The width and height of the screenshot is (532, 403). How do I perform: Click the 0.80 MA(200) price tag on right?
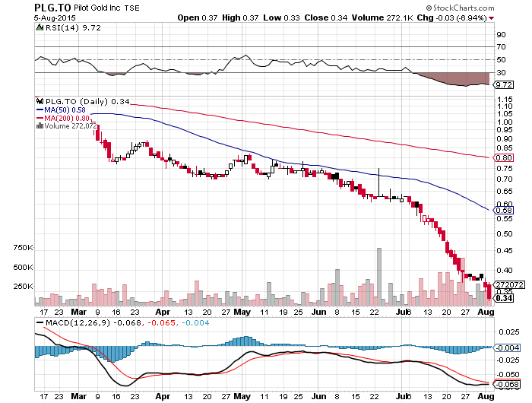click(503, 158)
